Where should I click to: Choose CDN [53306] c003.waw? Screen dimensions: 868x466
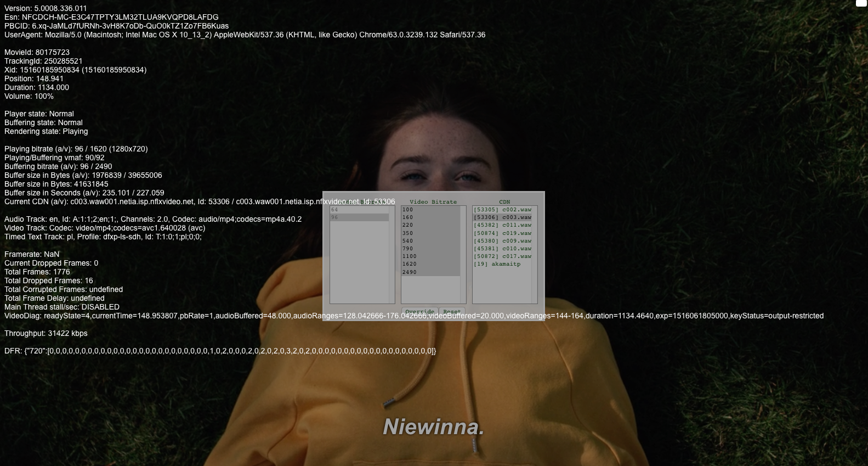click(502, 217)
